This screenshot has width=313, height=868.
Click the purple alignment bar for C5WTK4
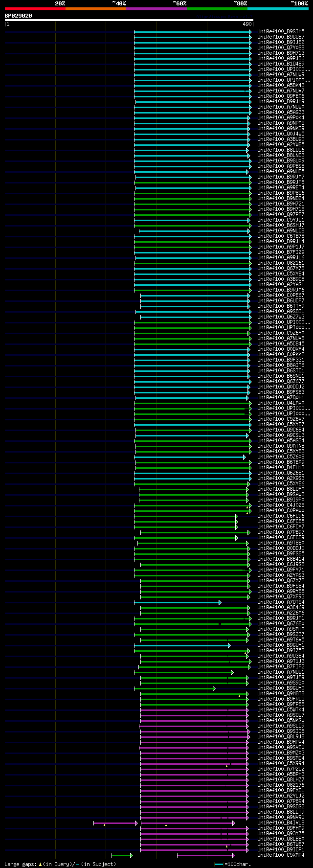pos(194,710)
